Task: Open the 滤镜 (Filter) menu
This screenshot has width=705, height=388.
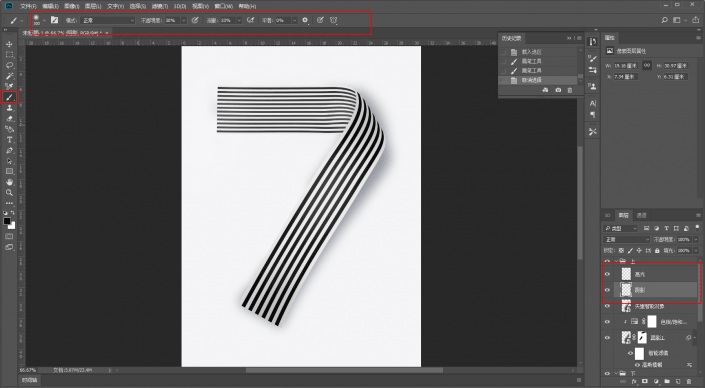Action: [160, 6]
